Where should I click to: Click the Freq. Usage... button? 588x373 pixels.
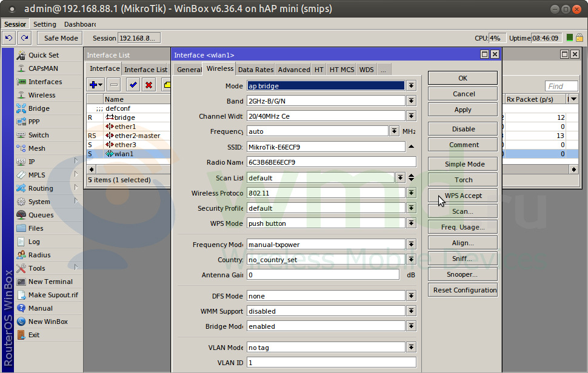pyautogui.click(x=463, y=227)
